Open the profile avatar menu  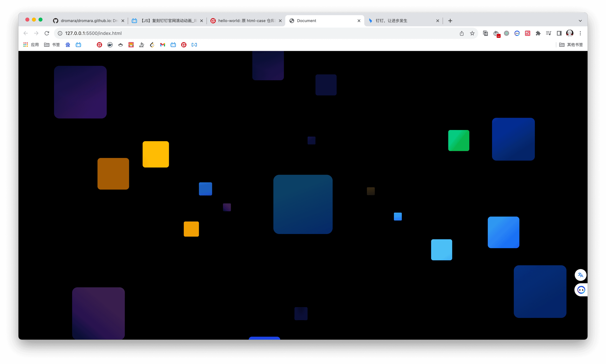(569, 33)
